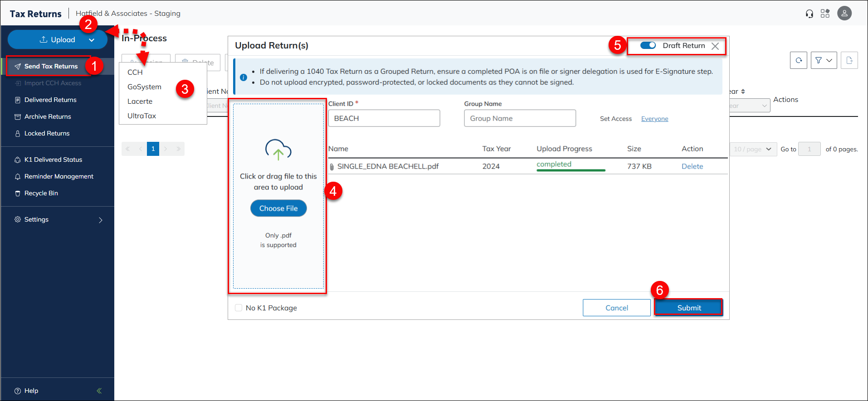Click the cloud upload icon
Screen dimensions: 868x401
[x=278, y=150]
